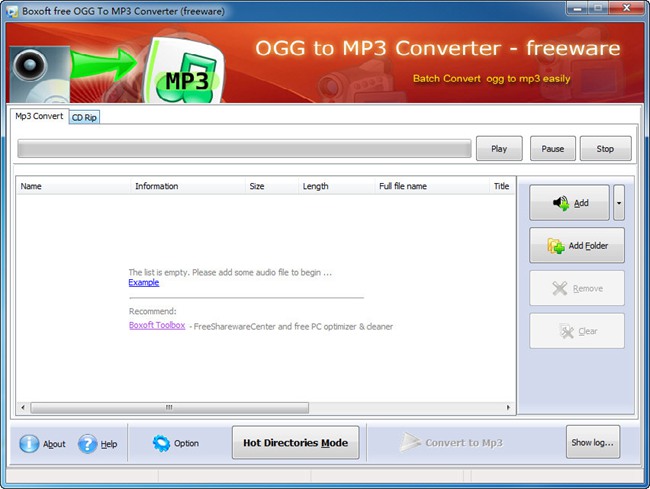Click the X icon on Remove button
The width and height of the screenshot is (650, 489).
coord(560,288)
